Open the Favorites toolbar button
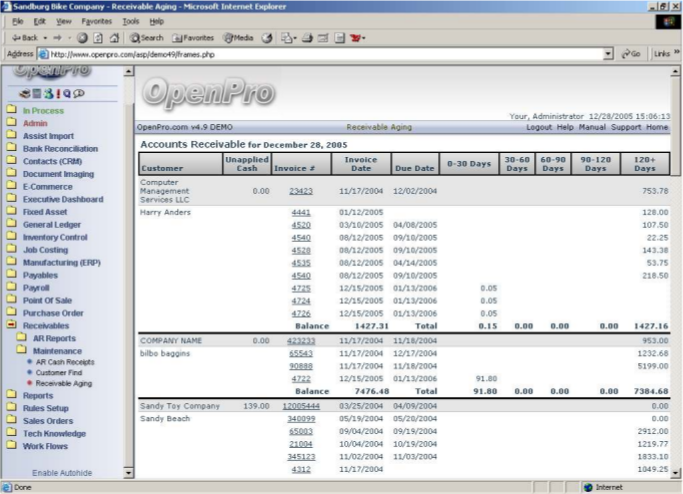 click(192, 37)
